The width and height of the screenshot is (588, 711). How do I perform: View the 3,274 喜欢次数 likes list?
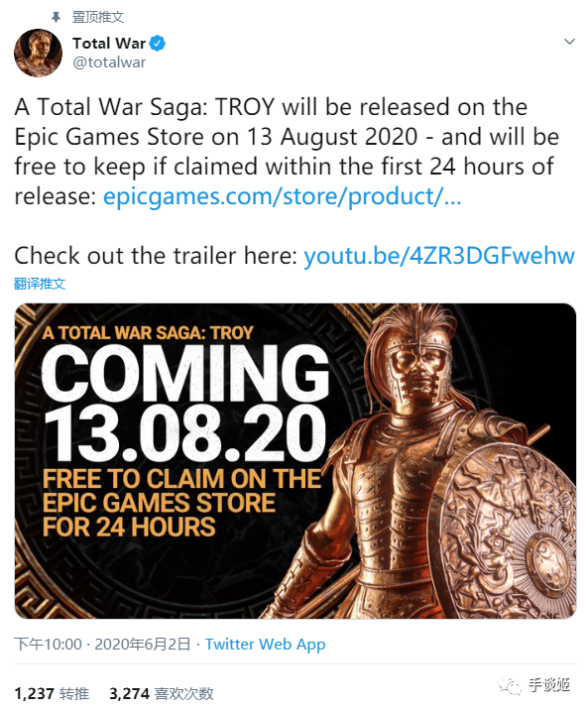click(x=162, y=693)
